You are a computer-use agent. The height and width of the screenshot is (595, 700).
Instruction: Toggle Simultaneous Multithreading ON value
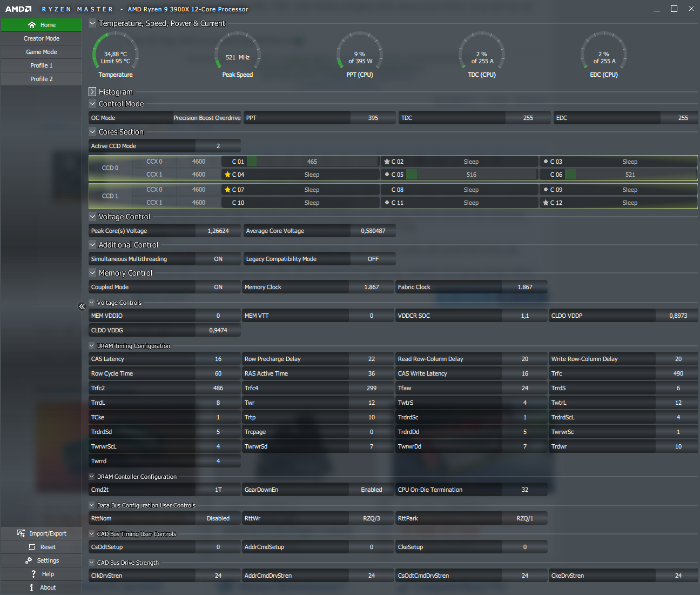point(218,259)
